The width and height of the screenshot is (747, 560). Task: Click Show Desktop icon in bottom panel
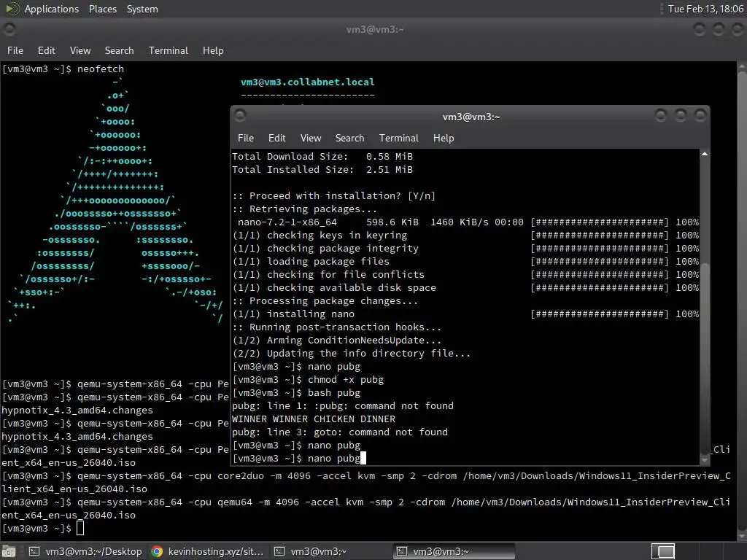(x=9, y=551)
